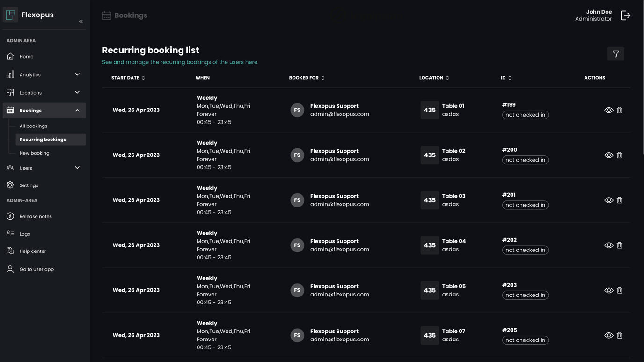Screen dimensions: 644x362
Task: Delete booking #202 using trash icon
Action: pos(619,245)
